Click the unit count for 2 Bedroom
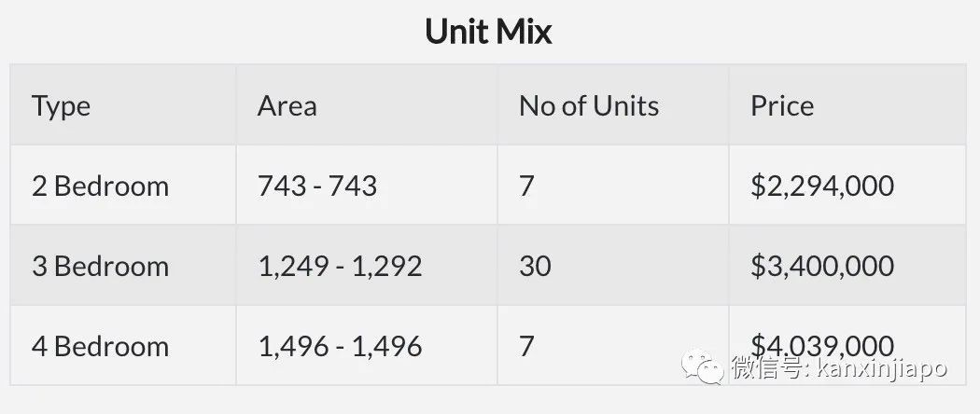This screenshot has height=414, width=980. pos(526,186)
